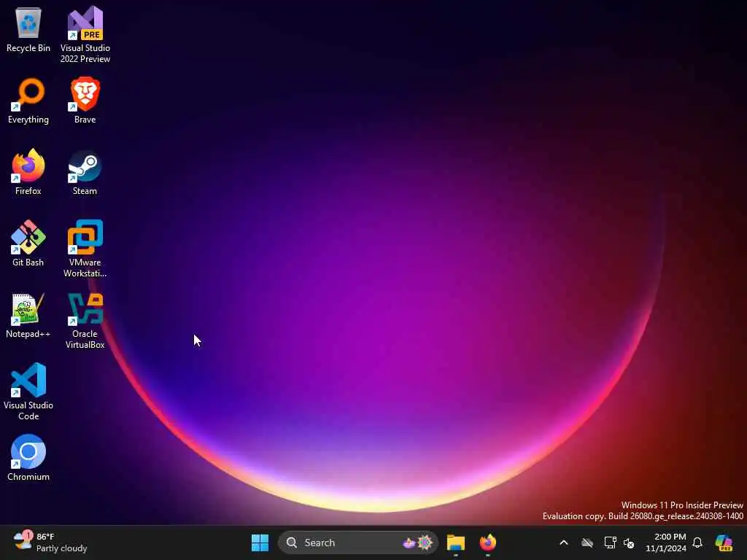Show hidden system tray icons

pyautogui.click(x=564, y=542)
